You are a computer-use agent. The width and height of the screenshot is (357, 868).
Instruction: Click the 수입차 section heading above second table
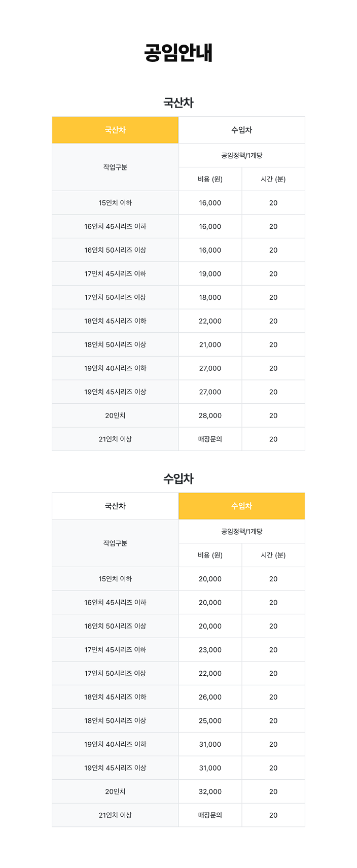(178, 478)
